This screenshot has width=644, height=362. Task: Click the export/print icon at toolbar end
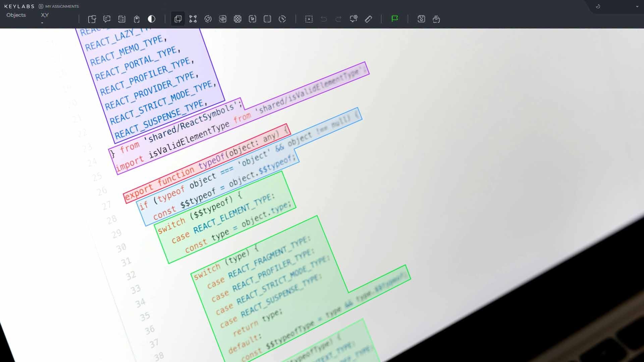click(x=436, y=19)
